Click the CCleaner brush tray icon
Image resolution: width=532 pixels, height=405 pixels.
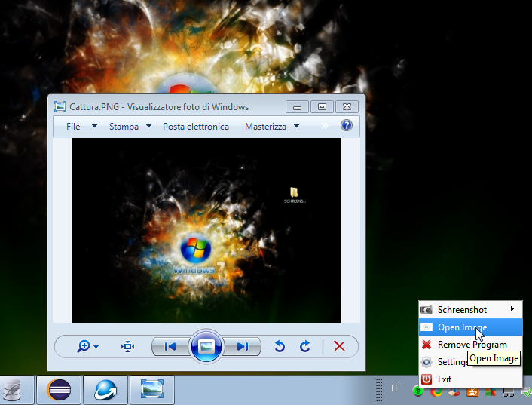coord(454,392)
